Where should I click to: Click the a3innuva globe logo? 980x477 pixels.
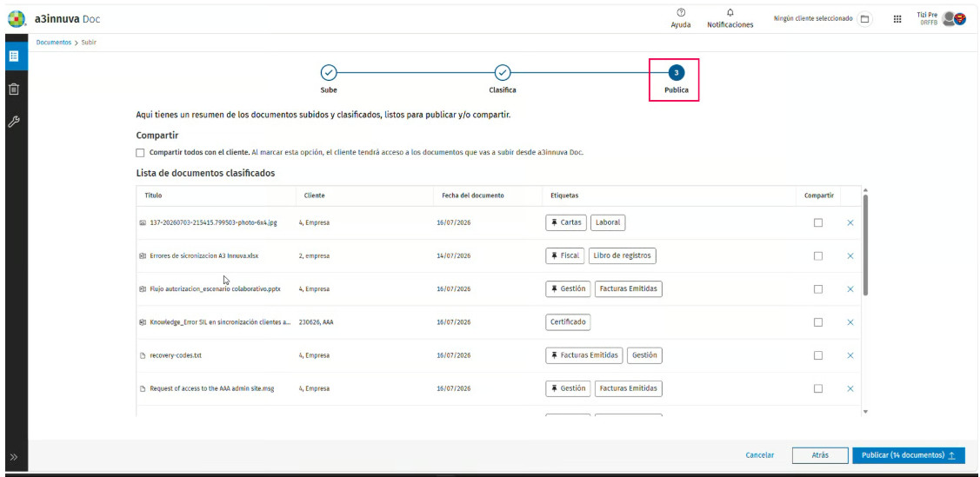pyautogui.click(x=17, y=19)
